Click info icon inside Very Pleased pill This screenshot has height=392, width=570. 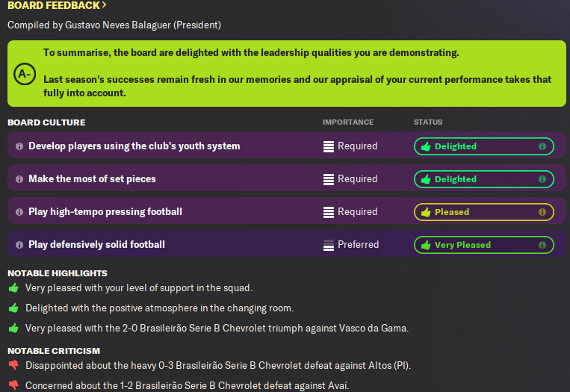(x=542, y=245)
